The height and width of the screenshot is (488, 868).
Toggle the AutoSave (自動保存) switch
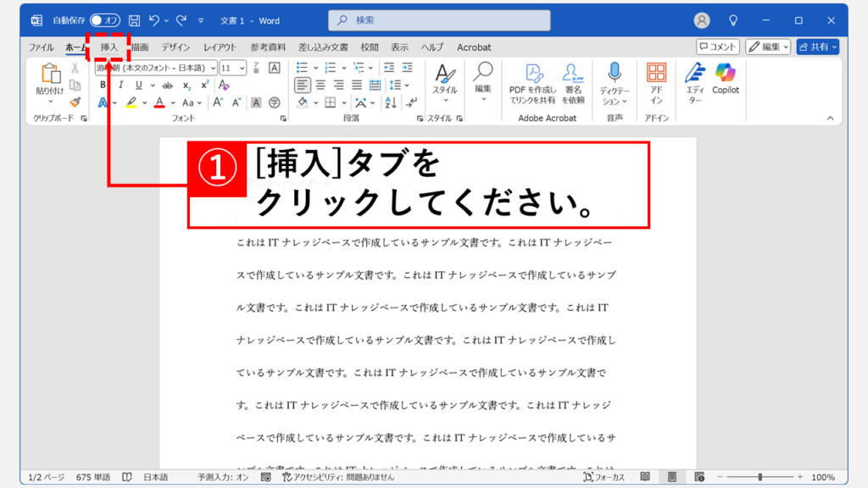(x=105, y=20)
